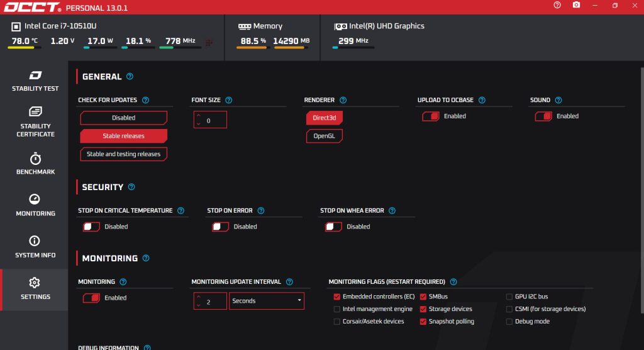644x350 pixels.
Task: Toggle Stop On Critical Temperature switch
Action: coord(91,227)
